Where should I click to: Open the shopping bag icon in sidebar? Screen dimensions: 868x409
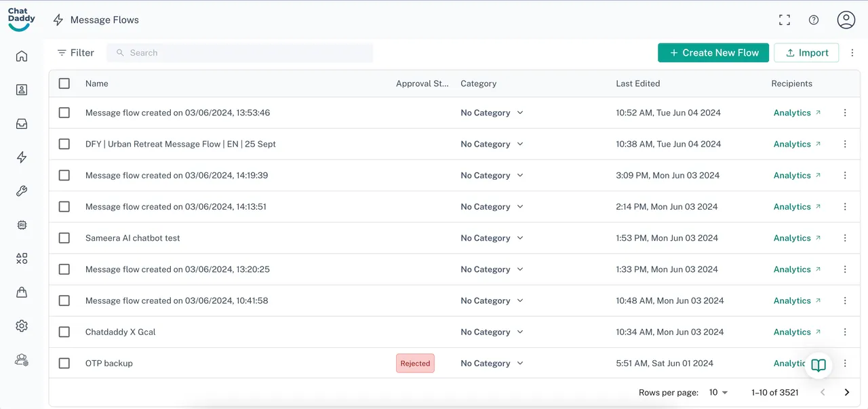[22, 292]
